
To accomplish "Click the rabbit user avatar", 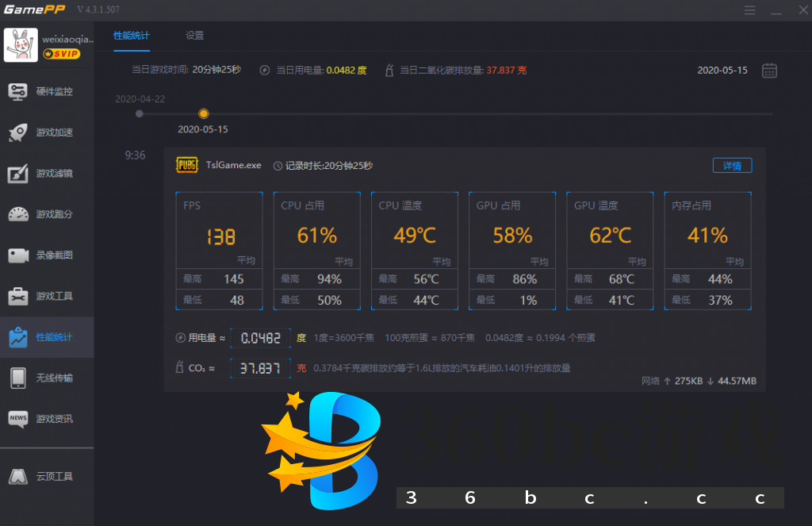I will coord(21,45).
